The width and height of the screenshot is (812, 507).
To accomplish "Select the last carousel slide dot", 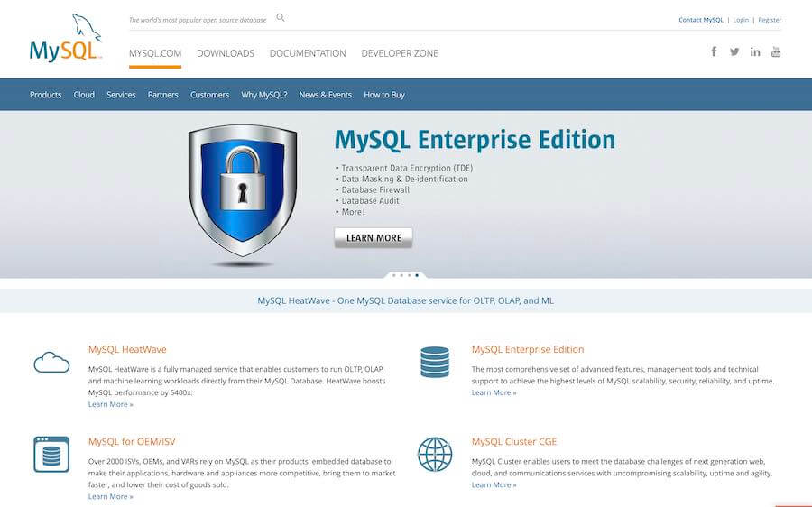I will (417, 275).
